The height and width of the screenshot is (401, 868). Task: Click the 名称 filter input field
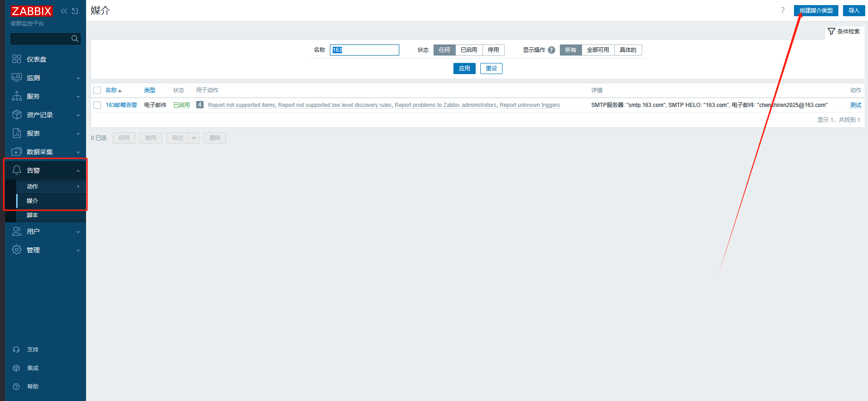[365, 50]
